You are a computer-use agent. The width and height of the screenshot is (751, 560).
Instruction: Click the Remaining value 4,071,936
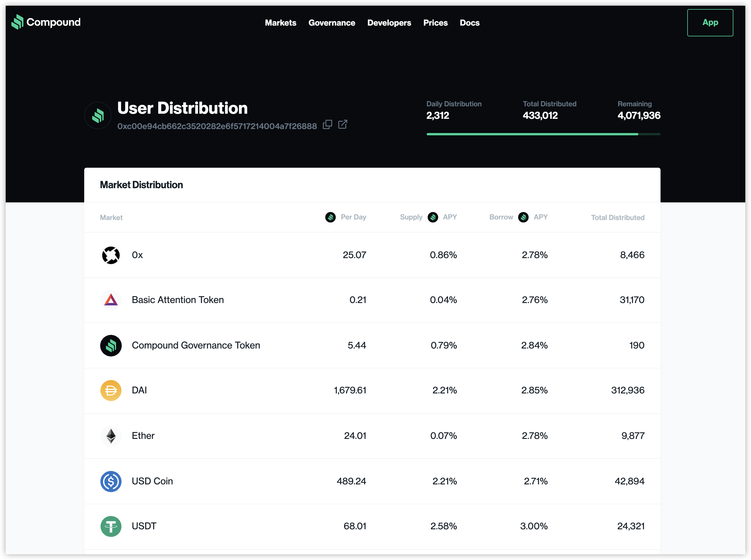(639, 116)
